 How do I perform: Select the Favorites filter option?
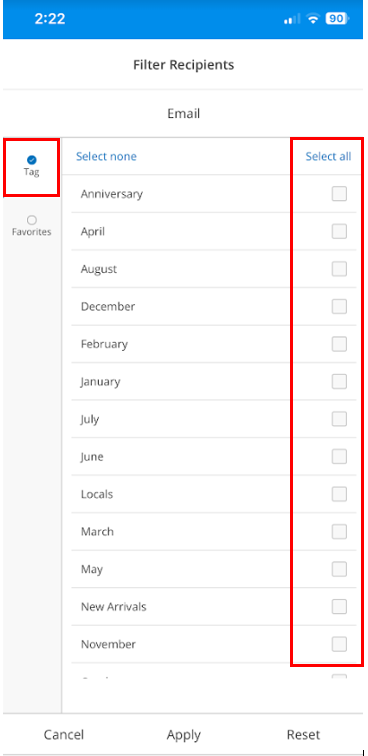pos(32,226)
